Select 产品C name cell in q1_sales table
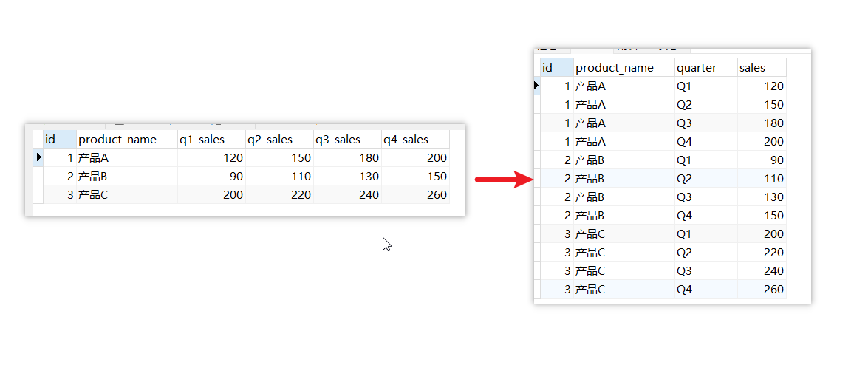 (x=127, y=194)
